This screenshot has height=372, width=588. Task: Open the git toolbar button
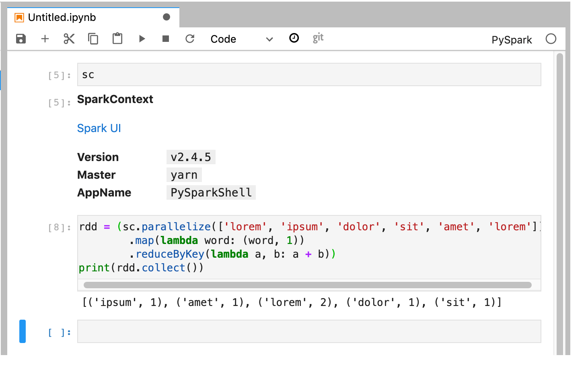318,38
